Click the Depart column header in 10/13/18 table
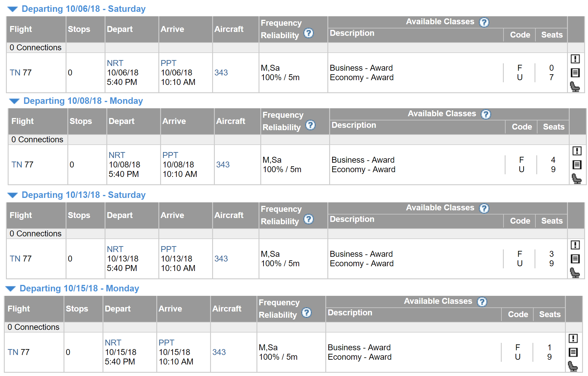 tap(120, 215)
